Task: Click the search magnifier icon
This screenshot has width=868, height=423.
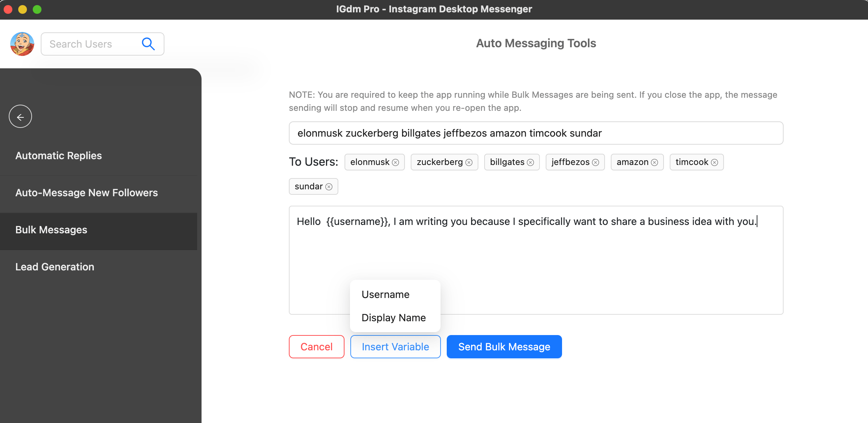Action: coord(148,44)
